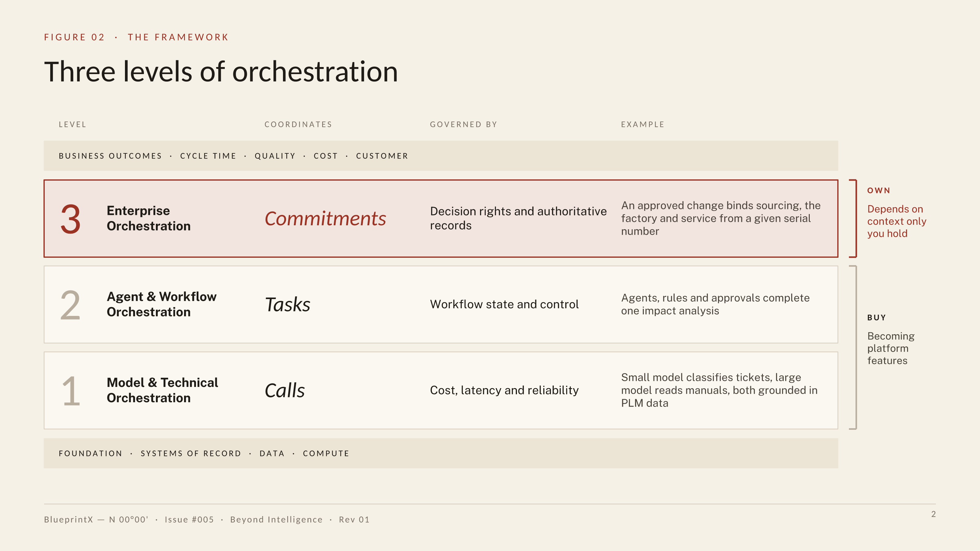Click the large grey number 2
The height and width of the screenshot is (551, 980).
(70, 305)
